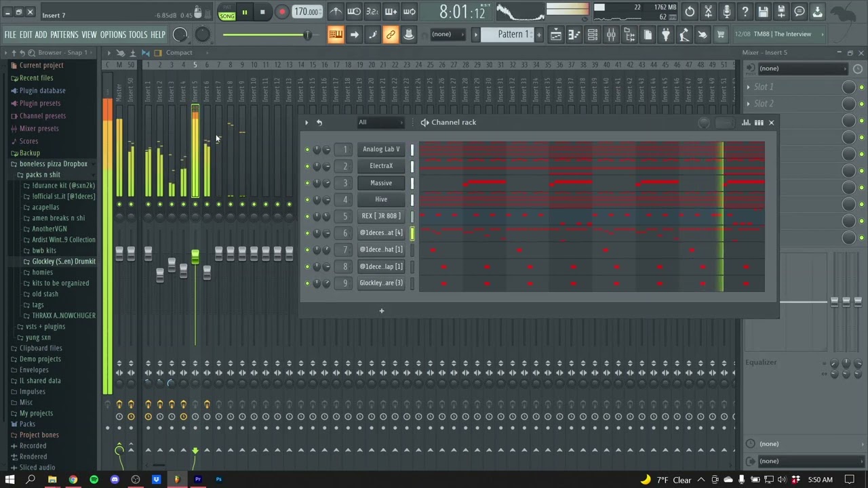Add new pattern with plus button
This screenshot has height=488, width=868.
tap(539, 35)
